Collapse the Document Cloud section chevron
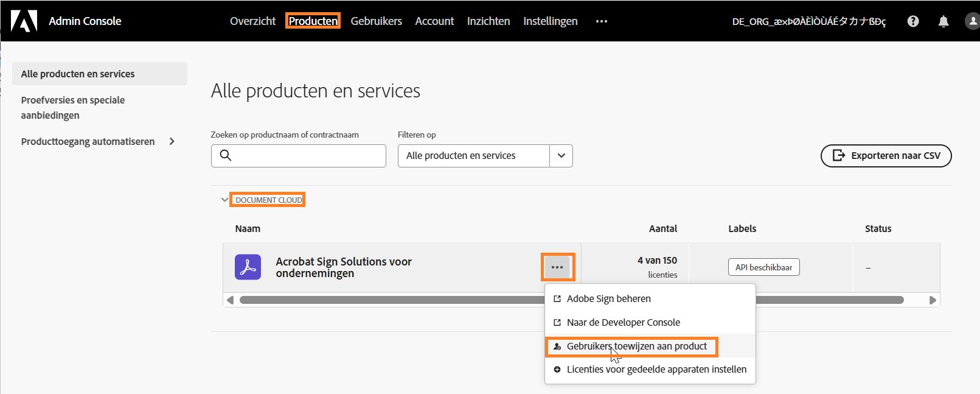Image resolution: width=980 pixels, height=394 pixels. click(x=224, y=200)
